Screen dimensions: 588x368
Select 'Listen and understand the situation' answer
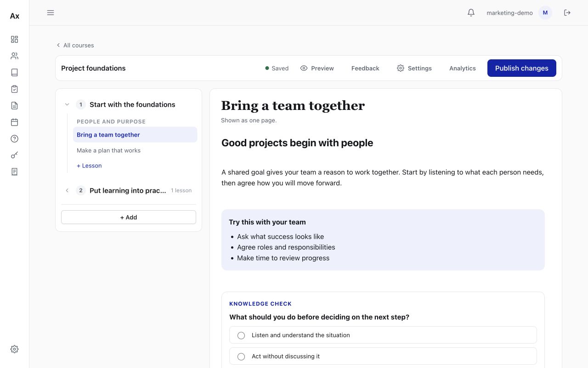click(383, 335)
